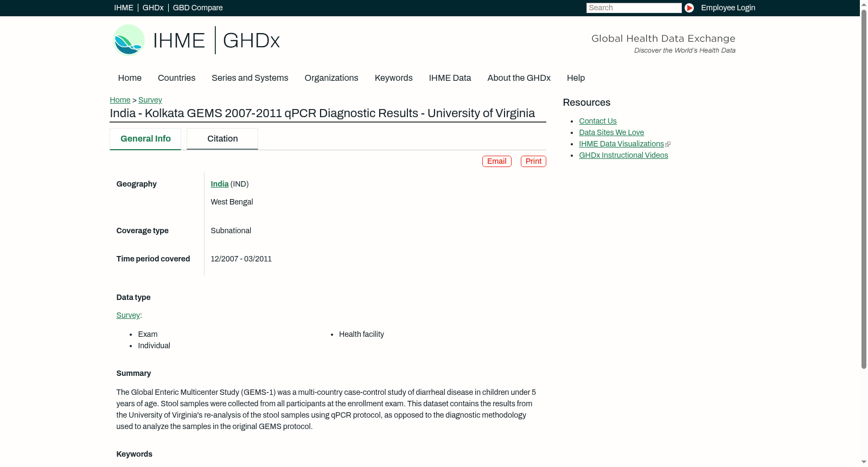Open the India geography link

[220, 184]
